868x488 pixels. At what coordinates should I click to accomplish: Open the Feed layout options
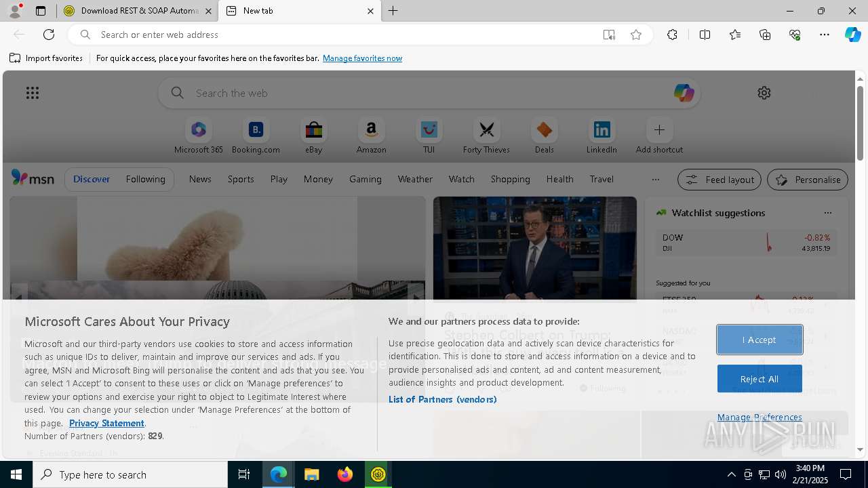(x=719, y=180)
